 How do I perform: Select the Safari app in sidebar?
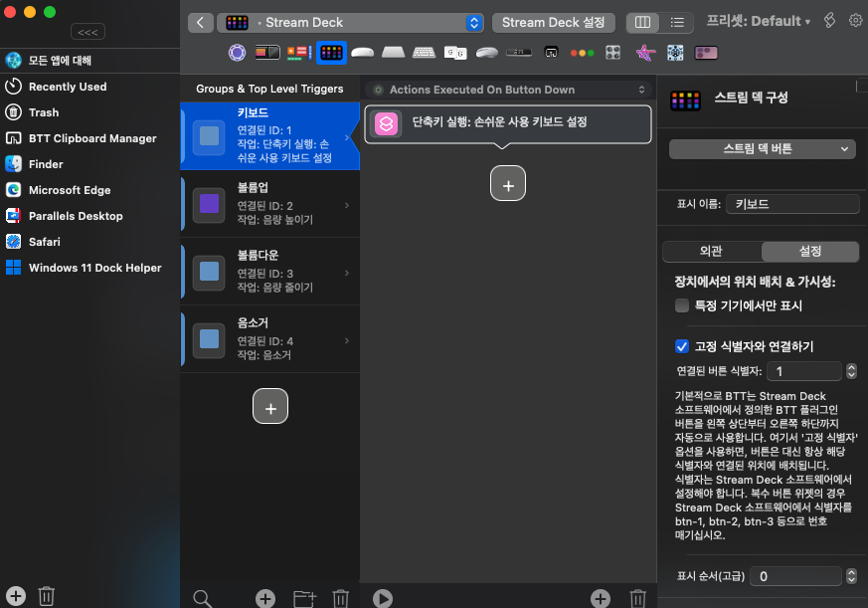[44, 242]
